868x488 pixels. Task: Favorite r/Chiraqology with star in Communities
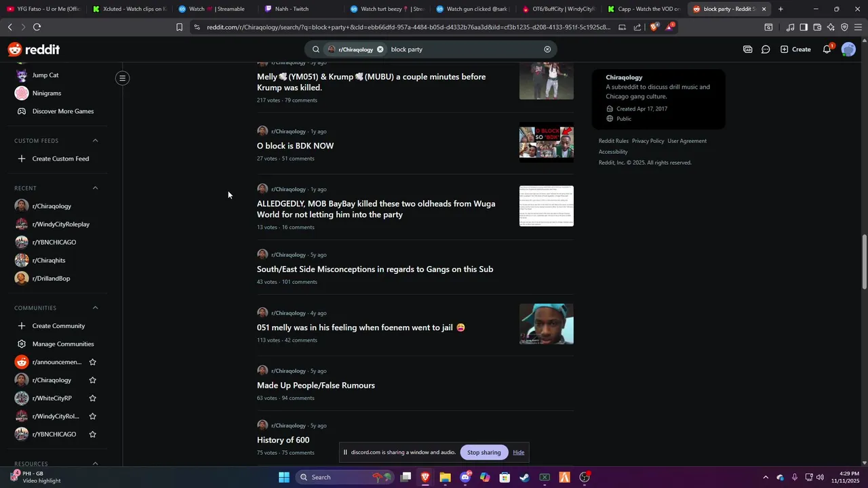(x=92, y=380)
